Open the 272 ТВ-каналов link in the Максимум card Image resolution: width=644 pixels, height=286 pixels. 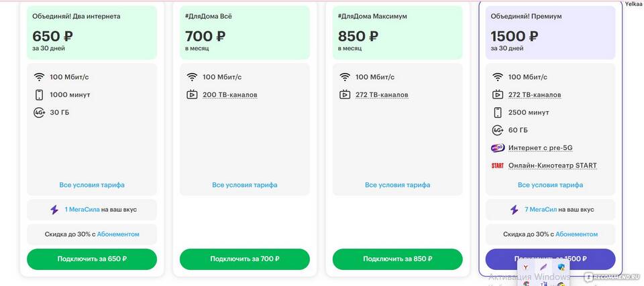[x=382, y=95]
